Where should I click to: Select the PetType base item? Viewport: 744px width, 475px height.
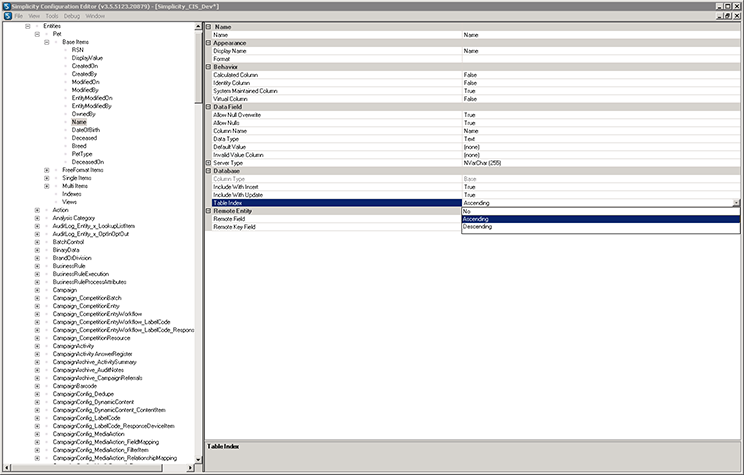(82, 154)
